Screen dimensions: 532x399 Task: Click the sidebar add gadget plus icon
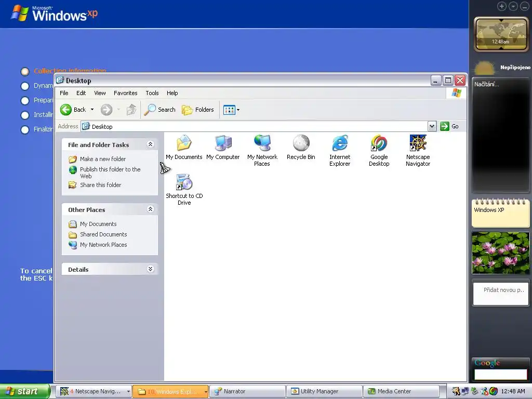tap(501, 6)
